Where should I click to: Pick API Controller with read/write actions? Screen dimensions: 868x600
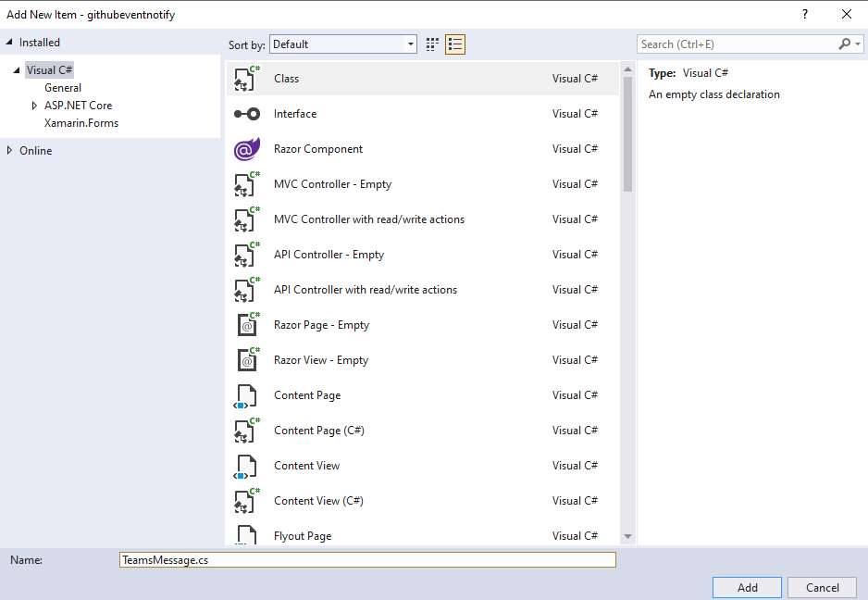[364, 290]
